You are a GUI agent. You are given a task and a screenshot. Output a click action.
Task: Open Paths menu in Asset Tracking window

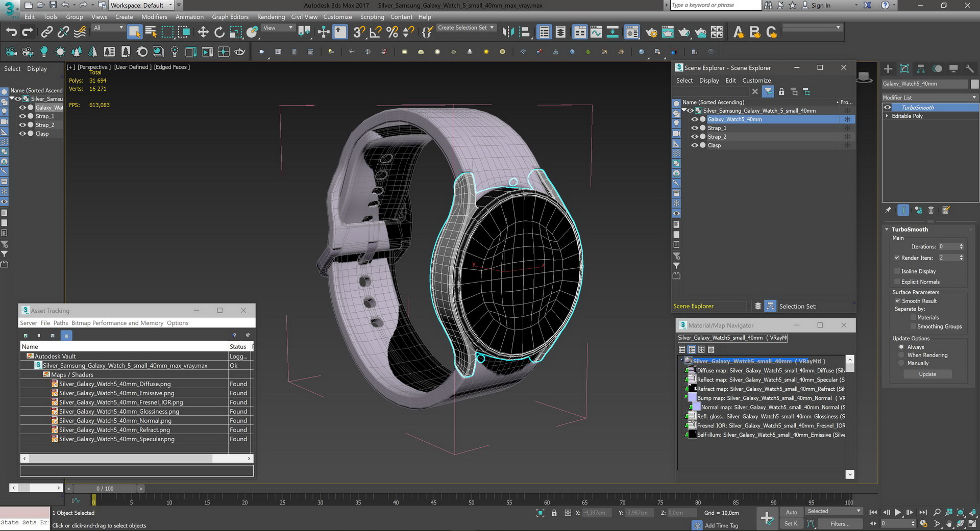coord(61,323)
